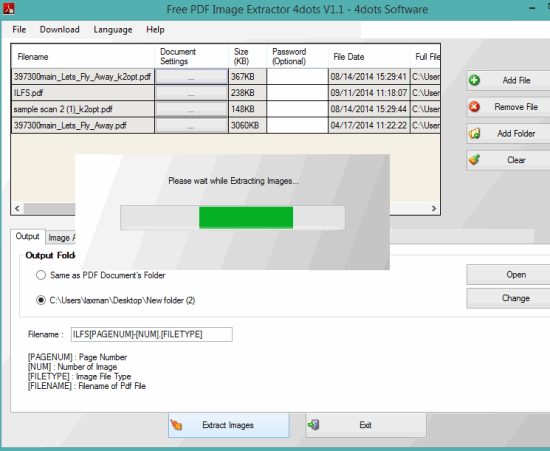The height and width of the screenshot is (451, 550).
Task: Open the Language menu
Action: click(x=113, y=30)
